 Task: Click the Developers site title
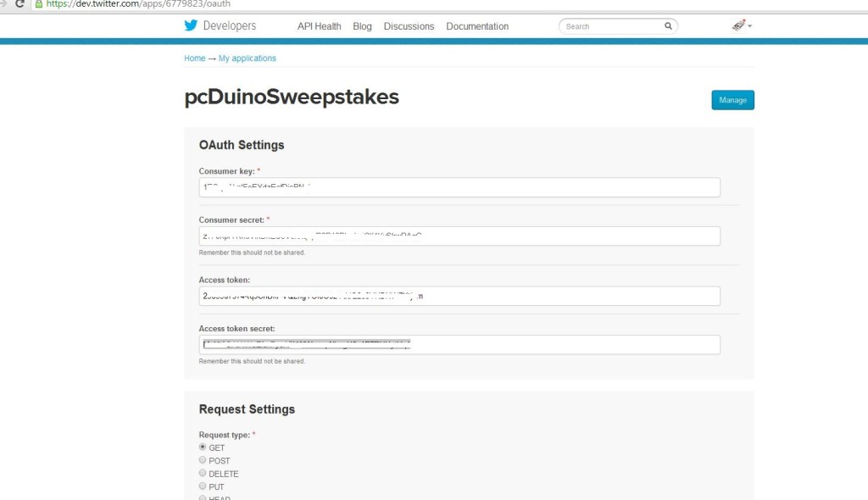pyautogui.click(x=229, y=25)
